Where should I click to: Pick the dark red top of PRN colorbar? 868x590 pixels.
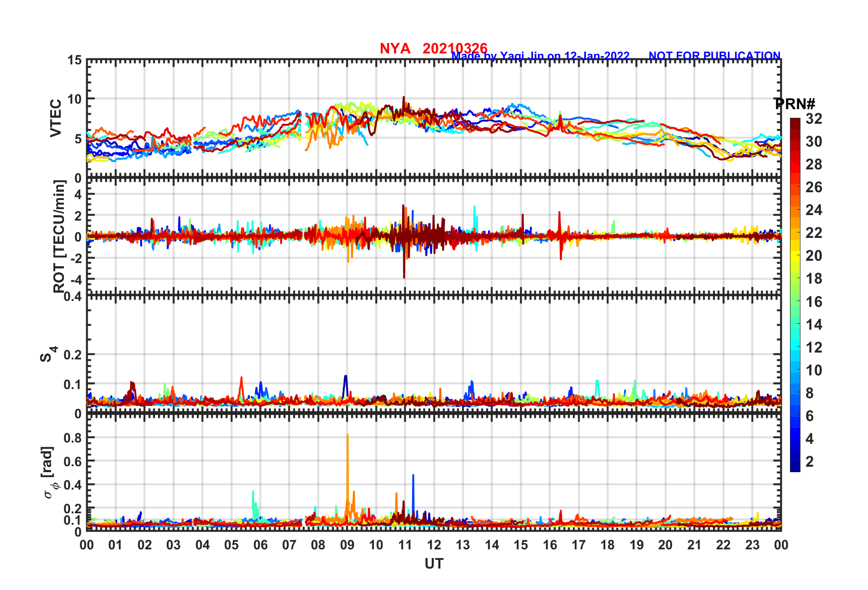pyautogui.click(x=795, y=123)
